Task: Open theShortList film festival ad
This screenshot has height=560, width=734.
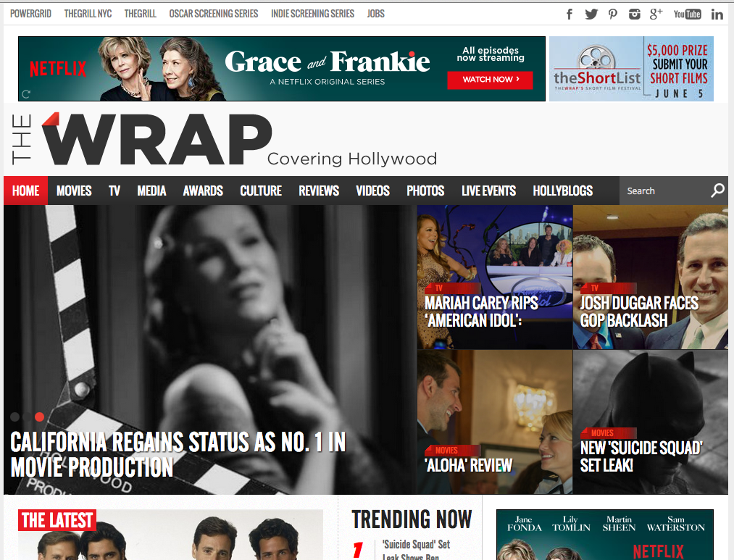Action: (632, 69)
